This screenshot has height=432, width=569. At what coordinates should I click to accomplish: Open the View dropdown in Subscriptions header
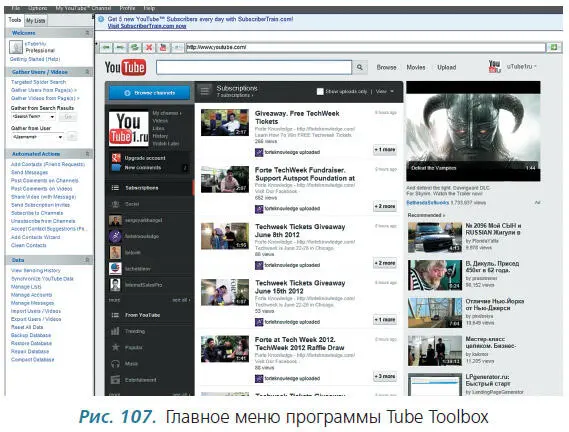pos(385,91)
